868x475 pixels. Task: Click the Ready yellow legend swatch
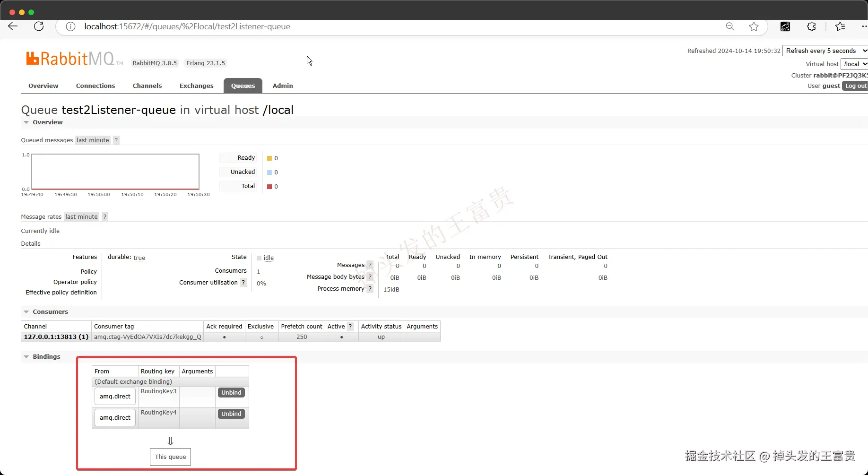click(x=269, y=158)
